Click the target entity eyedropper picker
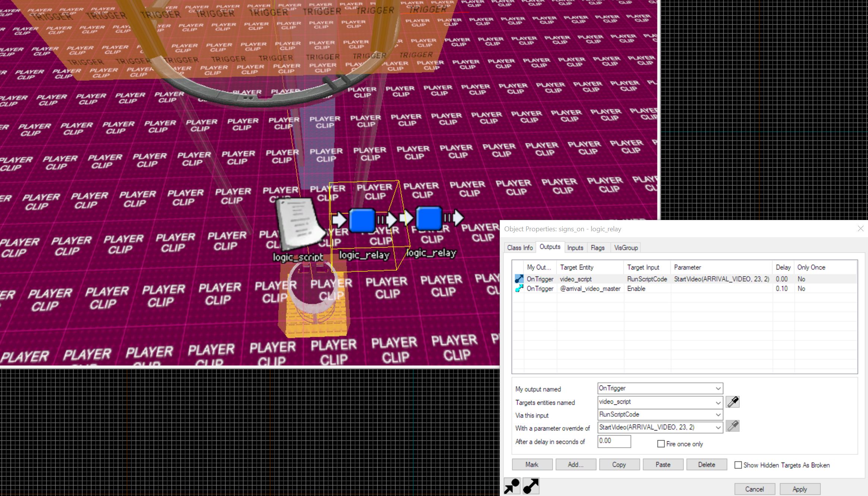868x496 pixels. click(733, 402)
